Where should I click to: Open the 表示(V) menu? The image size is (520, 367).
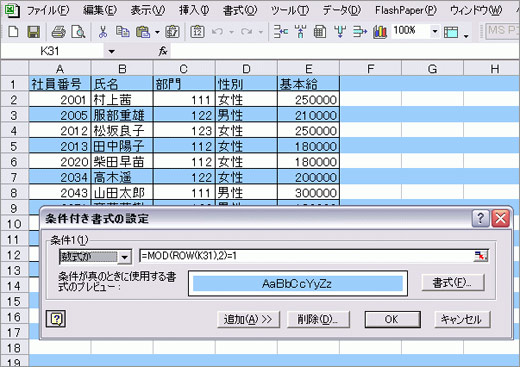pyautogui.click(x=148, y=10)
